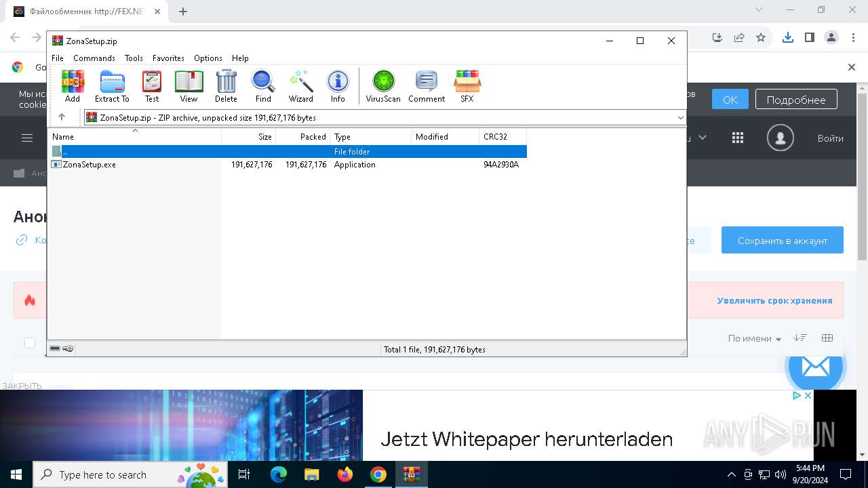Open the Chrome three-dot menu

[x=852, y=37]
